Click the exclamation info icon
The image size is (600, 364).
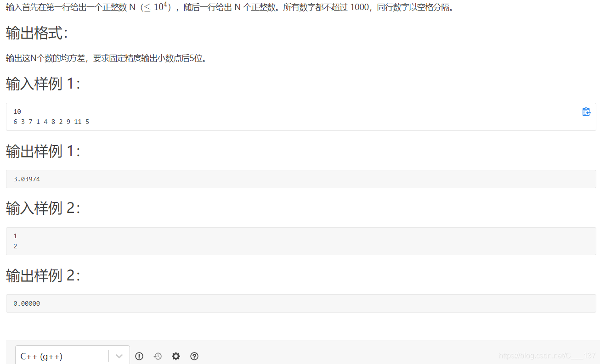click(139, 356)
